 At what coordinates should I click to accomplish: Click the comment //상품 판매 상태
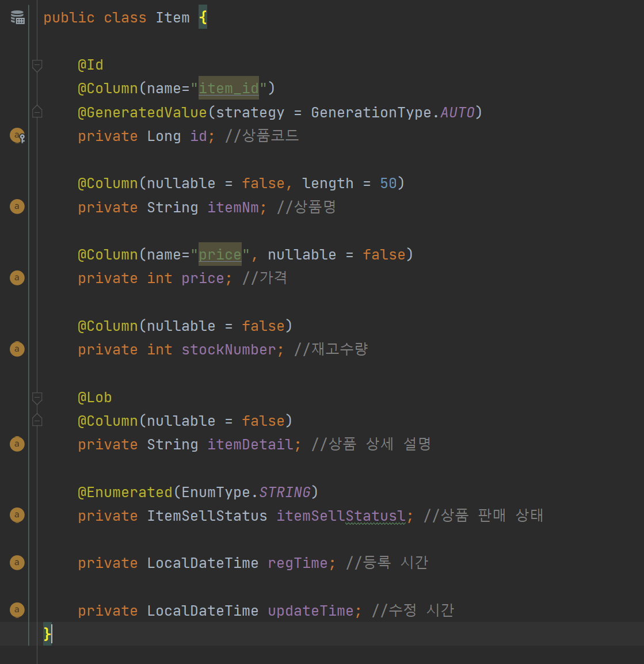(483, 516)
